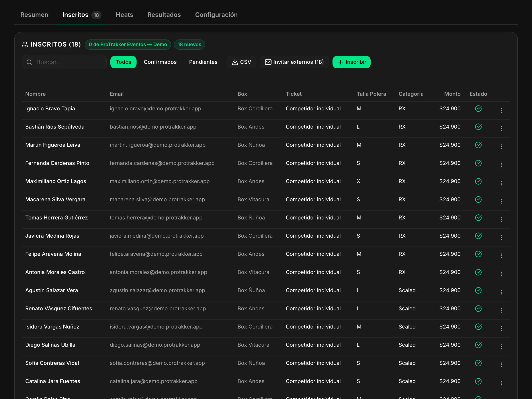Show all registrants with Todos filter
The height and width of the screenshot is (399, 532).
coord(123,62)
